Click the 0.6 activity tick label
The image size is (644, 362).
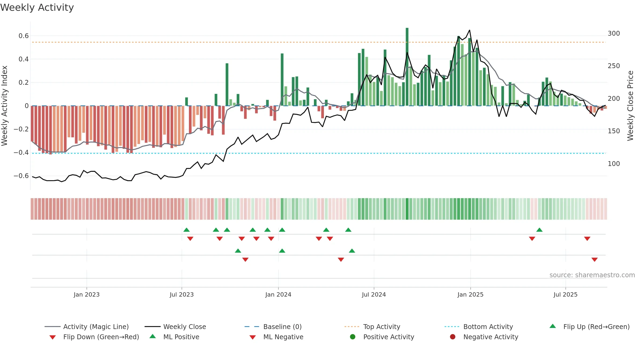24,36
